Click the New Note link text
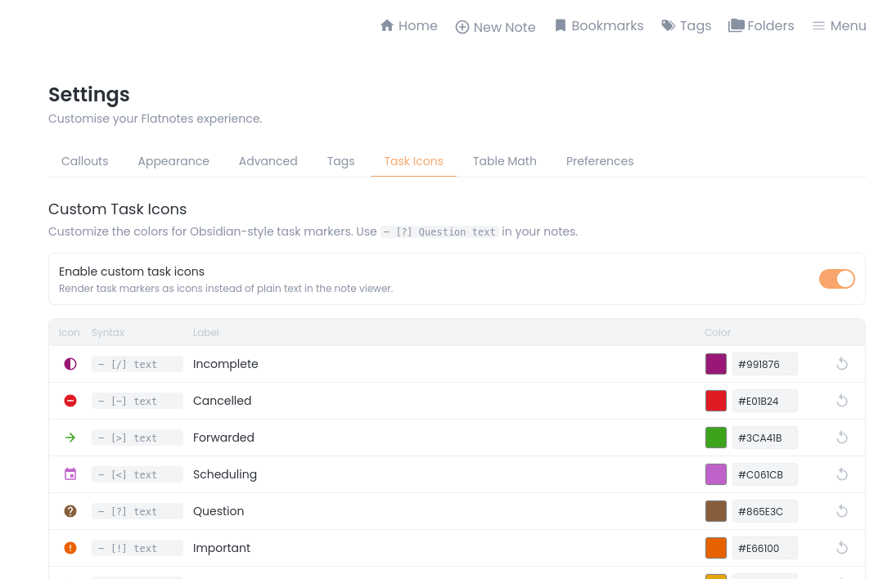 (x=505, y=27)
